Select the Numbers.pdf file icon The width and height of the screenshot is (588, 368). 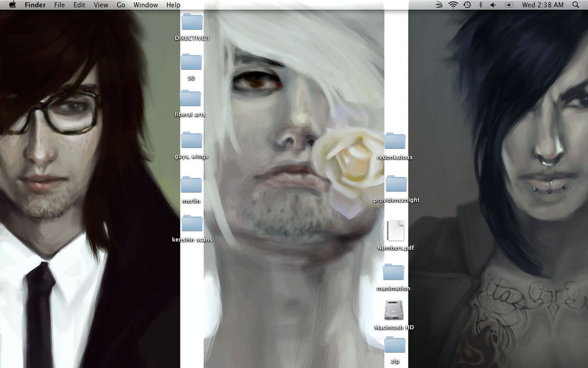coord(396,230)
